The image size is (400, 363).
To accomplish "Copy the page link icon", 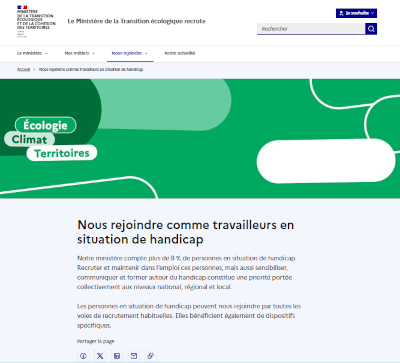I will [150, 356].
